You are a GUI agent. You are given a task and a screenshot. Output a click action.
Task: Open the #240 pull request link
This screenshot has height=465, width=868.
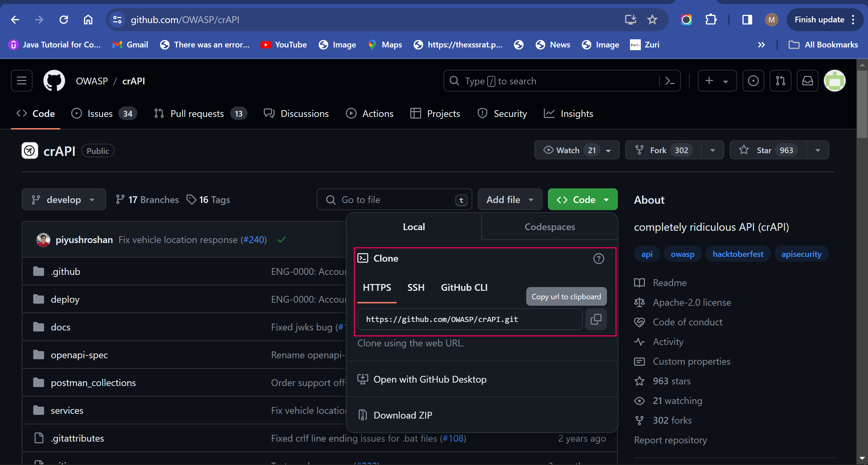coord(254,240)
